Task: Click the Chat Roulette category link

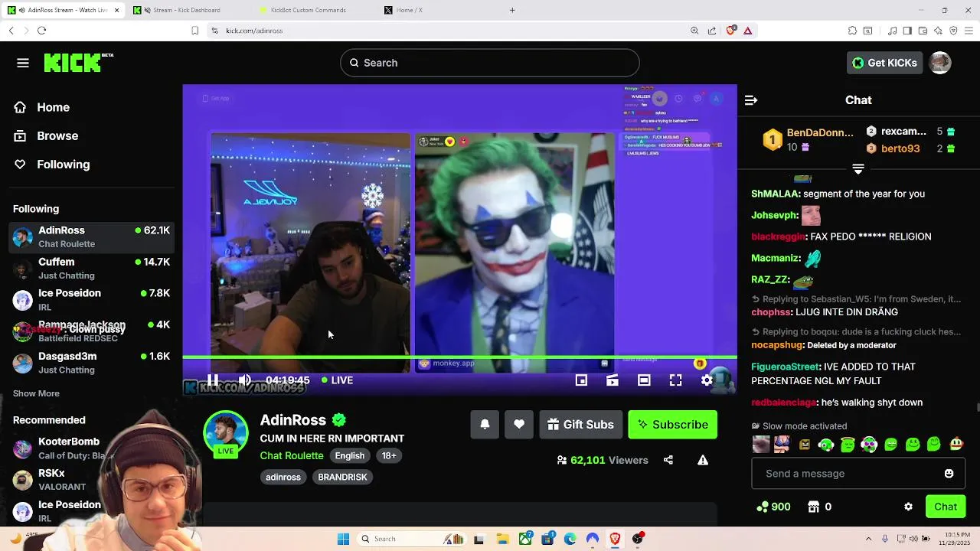Action: (x=292, y=455)
